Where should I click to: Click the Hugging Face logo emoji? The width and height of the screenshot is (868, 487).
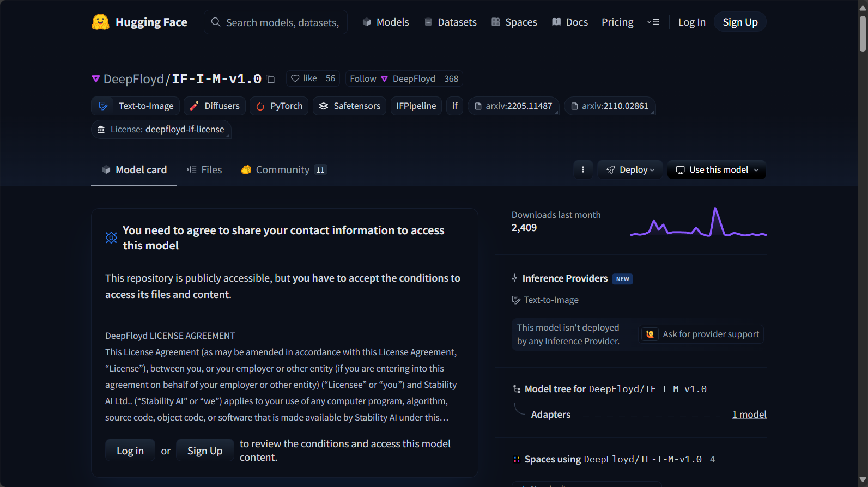point(100,22)
